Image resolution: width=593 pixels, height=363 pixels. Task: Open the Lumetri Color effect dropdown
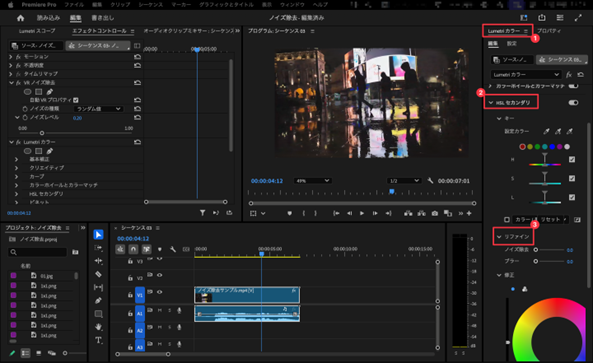pyautogui.click(x=525, y=74)
